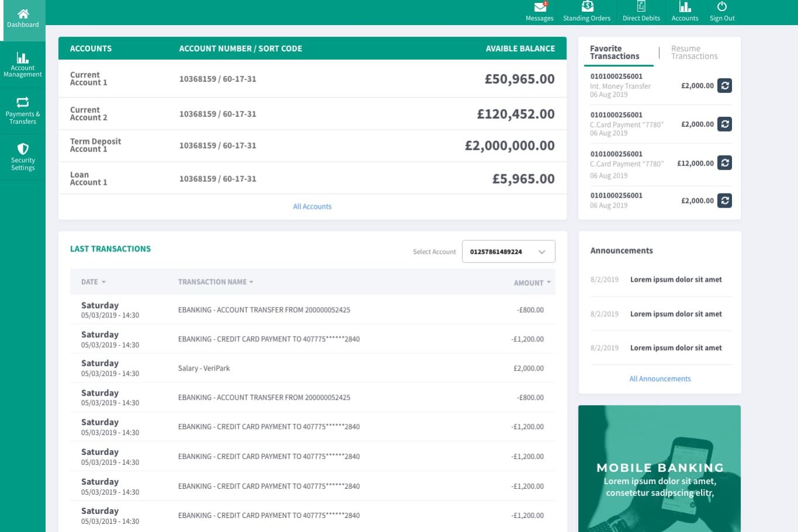This screenshot has width=798, height=532.
Task: Click the Sign Out power icon
Action: pyautogui.click(x=722, y=7)
